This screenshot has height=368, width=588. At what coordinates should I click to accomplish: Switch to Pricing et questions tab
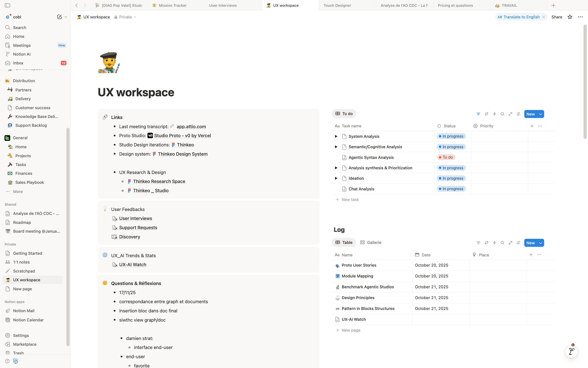point(462,5)
